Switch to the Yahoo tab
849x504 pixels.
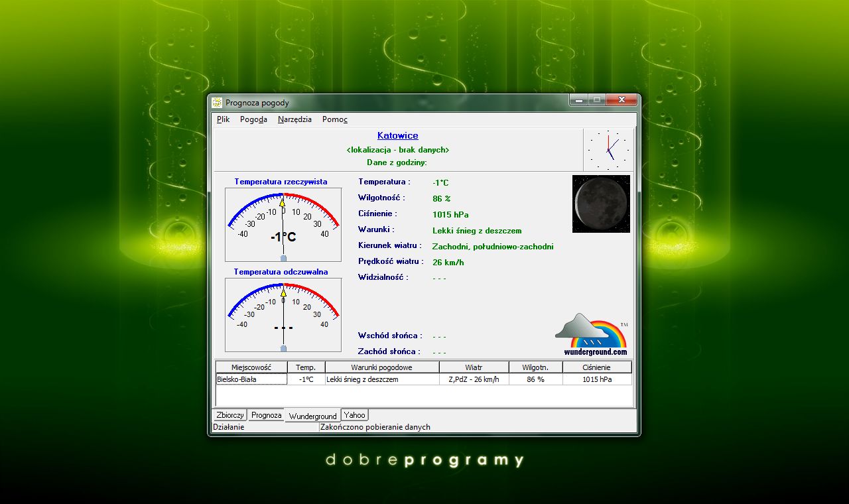point(355,415)
